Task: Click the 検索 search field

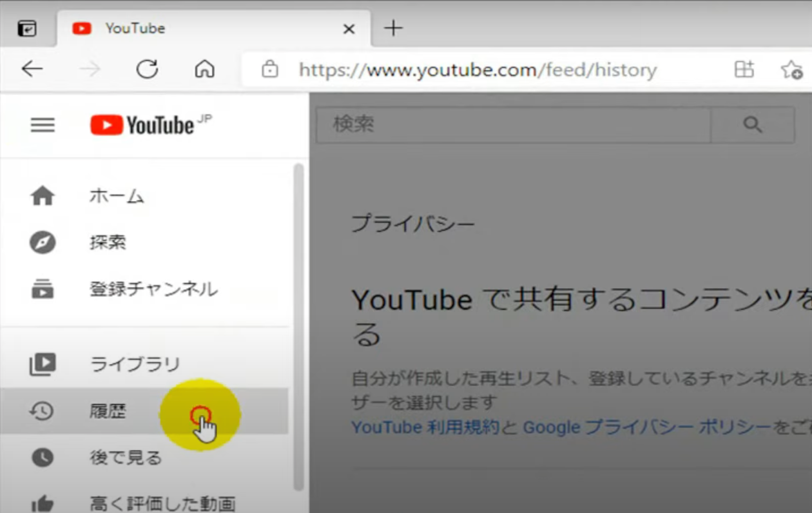Action: tap(513, 124)
